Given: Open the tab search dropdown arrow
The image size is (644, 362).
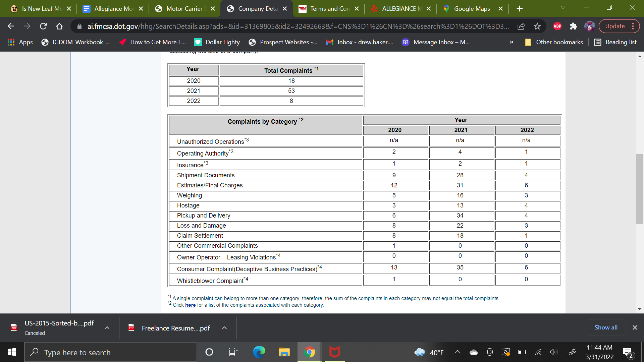Looking at the screenshot, I should [x=563, y=7].
